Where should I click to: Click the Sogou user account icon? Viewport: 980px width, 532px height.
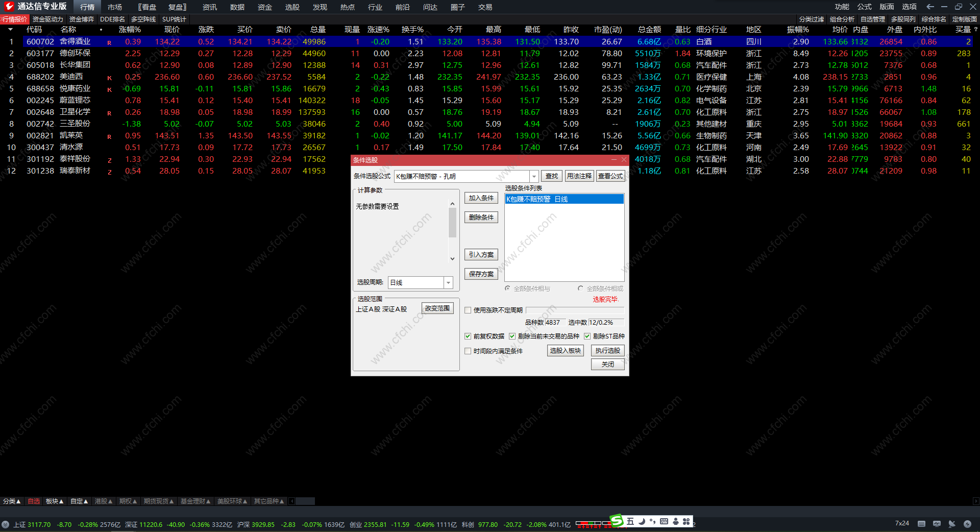tap(676, 521)
